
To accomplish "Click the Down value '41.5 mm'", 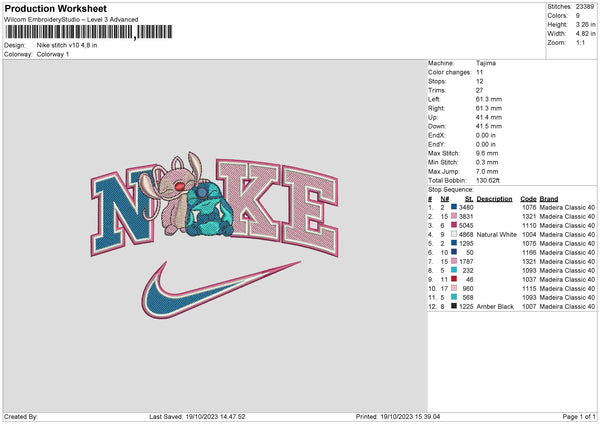I will pos(489,126).
